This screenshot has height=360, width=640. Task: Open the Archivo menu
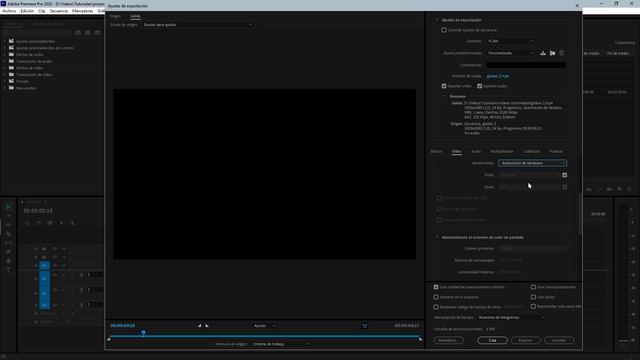coord(9,11)
